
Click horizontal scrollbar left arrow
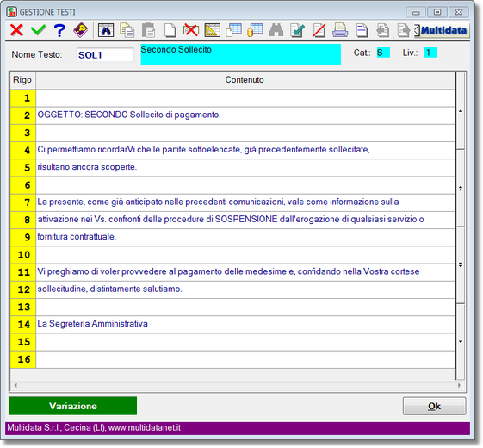[x=15, y=385]
